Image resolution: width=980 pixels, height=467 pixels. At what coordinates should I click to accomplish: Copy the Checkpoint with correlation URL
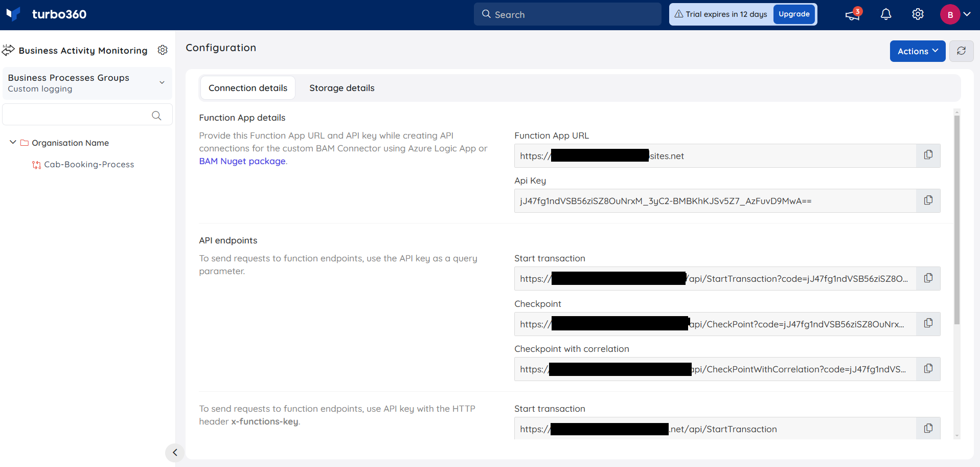click(928, 369)
